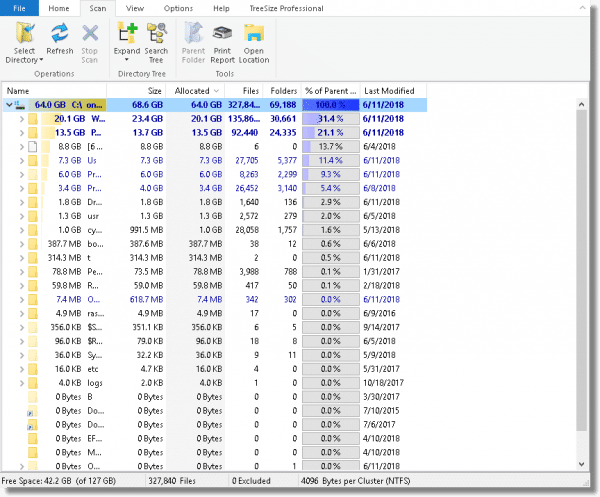Switch to the Options tab

tap(178, 8)
